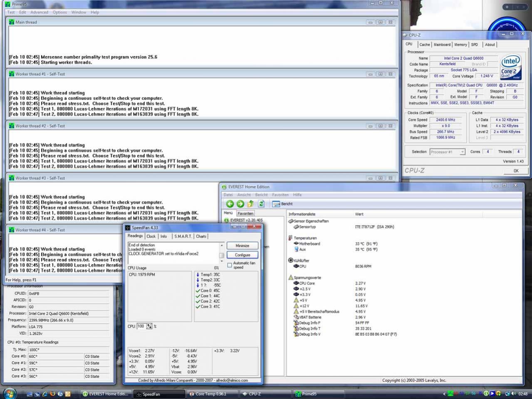Click the VBAT Batterie icon in EVEREST
This screenshot has width=532, height=399.
pos(296,317)
